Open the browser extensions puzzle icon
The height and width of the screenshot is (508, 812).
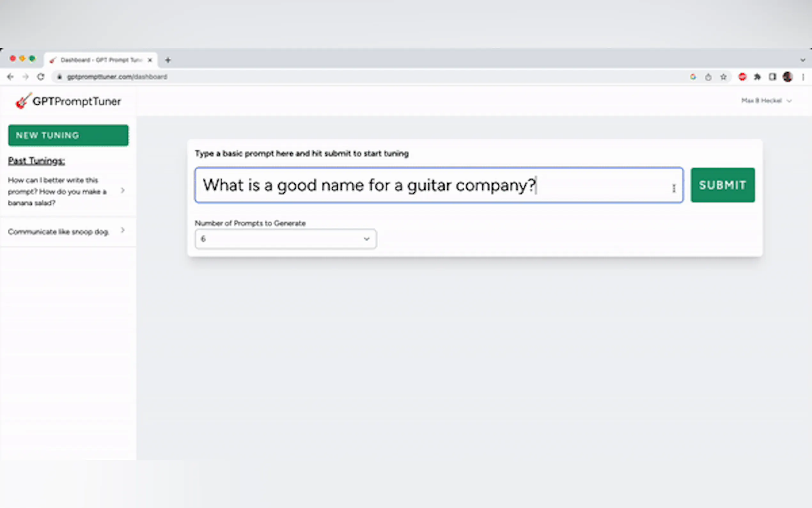coord(757,77)
